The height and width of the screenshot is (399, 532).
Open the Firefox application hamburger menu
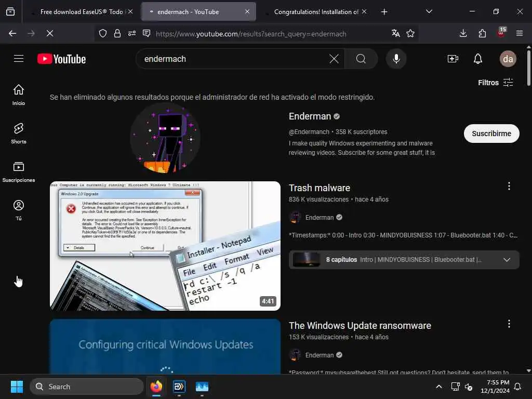[520, 33]
